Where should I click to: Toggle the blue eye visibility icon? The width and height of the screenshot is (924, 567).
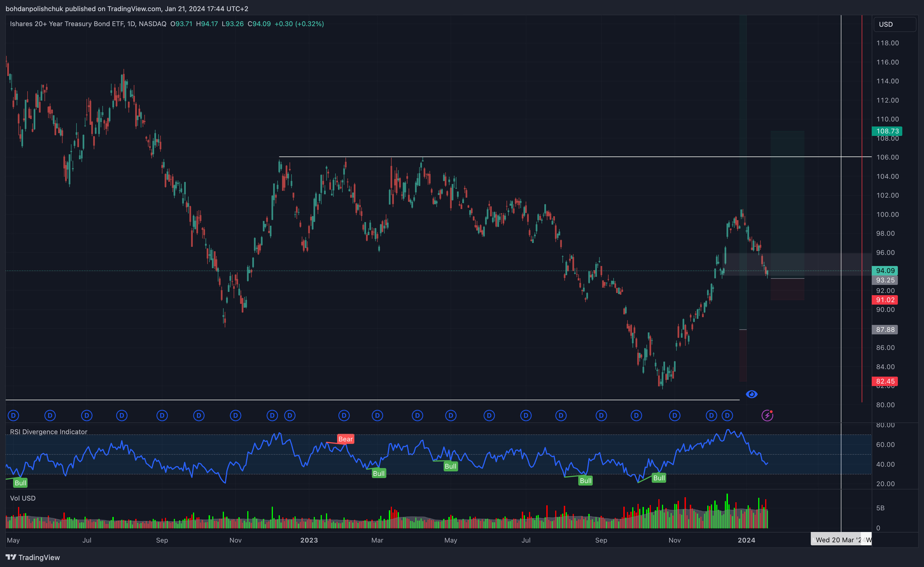coord(752,394)
